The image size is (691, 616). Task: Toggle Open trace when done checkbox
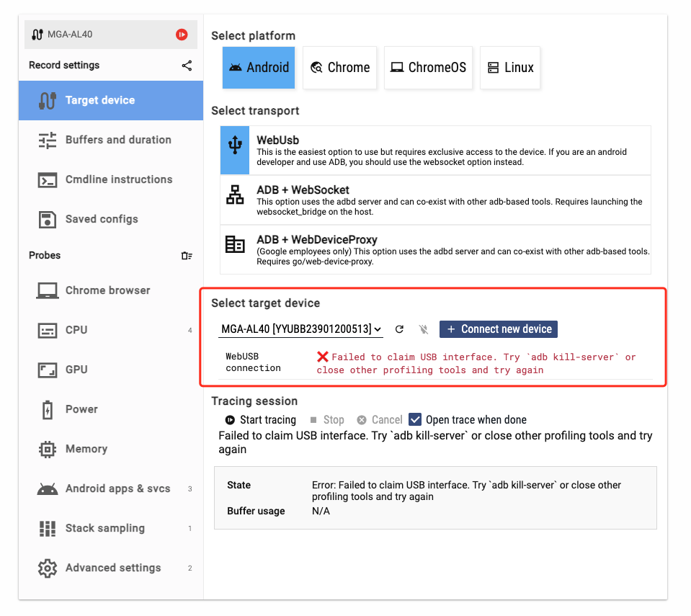click(x=415, y=419)
